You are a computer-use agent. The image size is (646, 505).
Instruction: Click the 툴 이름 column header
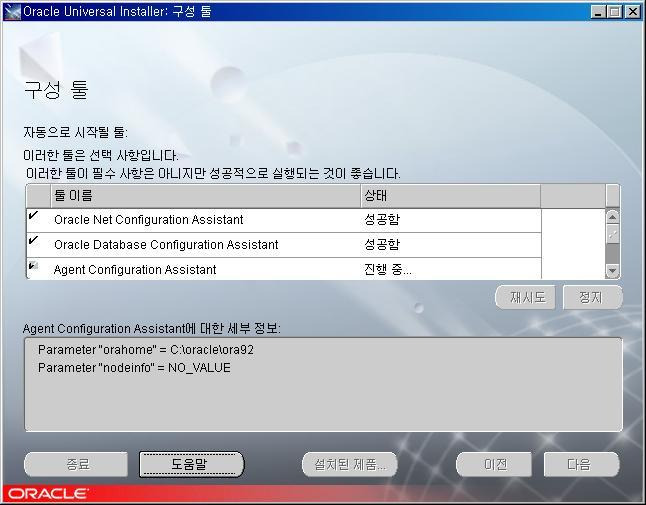tap(206, 196)
